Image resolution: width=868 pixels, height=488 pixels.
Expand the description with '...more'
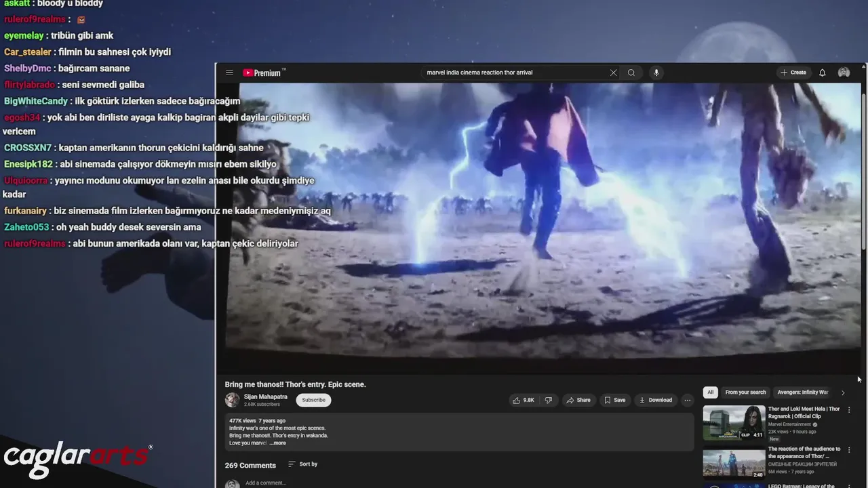pyautogui.click(x=277, y=443)
